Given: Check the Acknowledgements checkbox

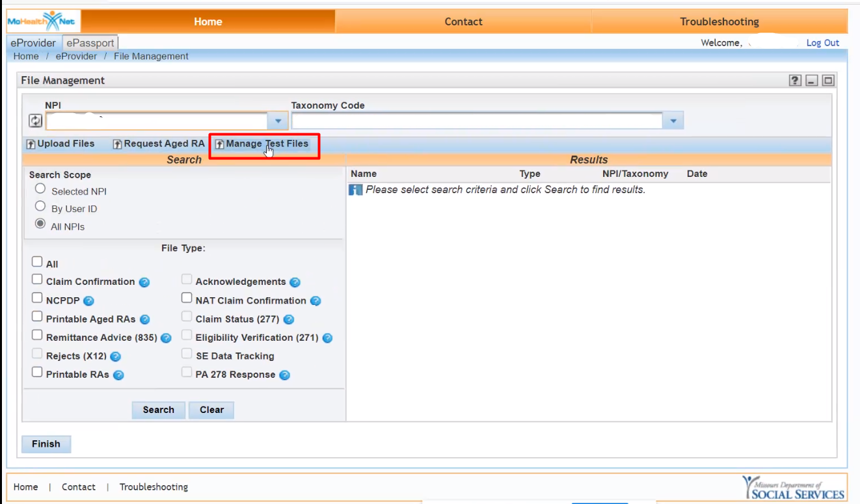Looking at the screenshot, I should click(x=187, y=280).
